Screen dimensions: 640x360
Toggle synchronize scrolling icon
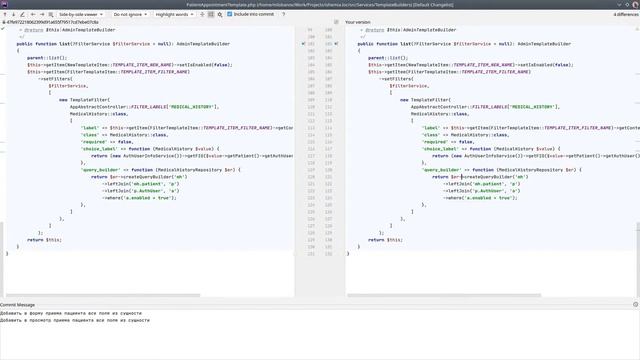pyautogui.click(x=211, y=14)
